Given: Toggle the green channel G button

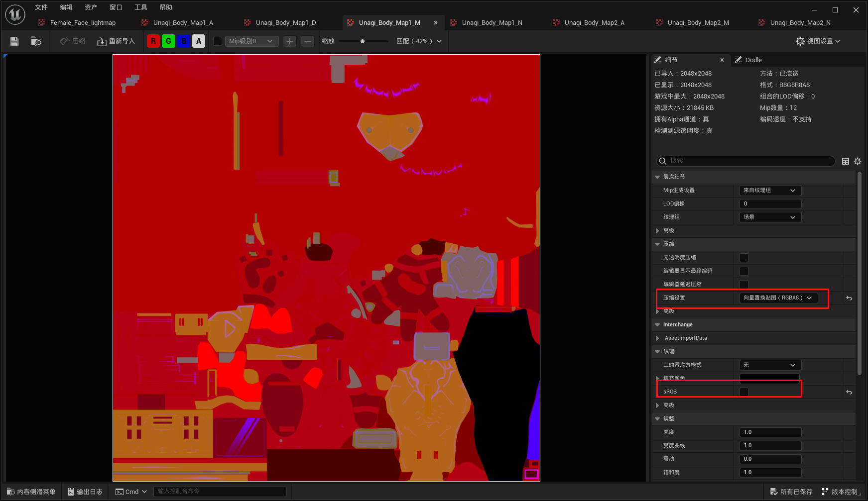Looking at the screenshot, I should [168, 41].
